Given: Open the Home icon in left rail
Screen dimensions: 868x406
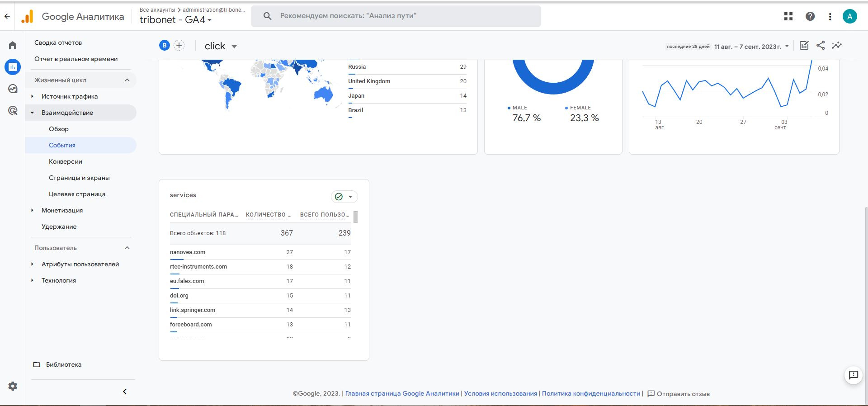Looking at the screenshot, I should [x=13, y=45].
